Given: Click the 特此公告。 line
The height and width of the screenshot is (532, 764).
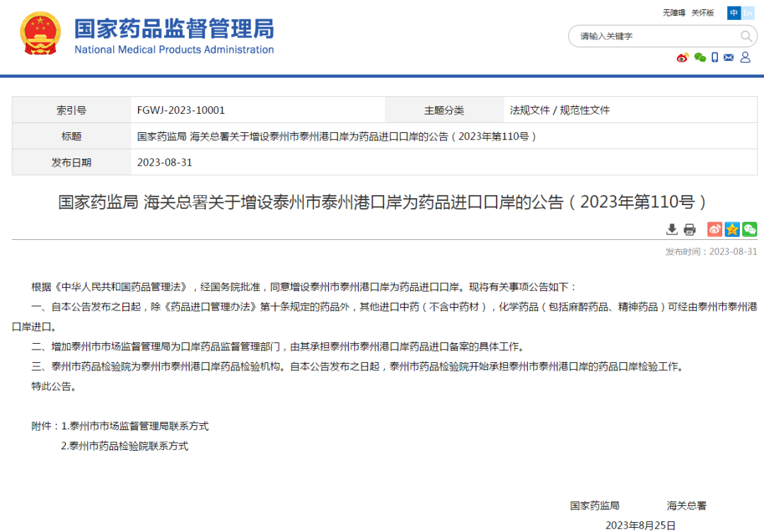Looking at the screenshot, I should click(54, 386).
